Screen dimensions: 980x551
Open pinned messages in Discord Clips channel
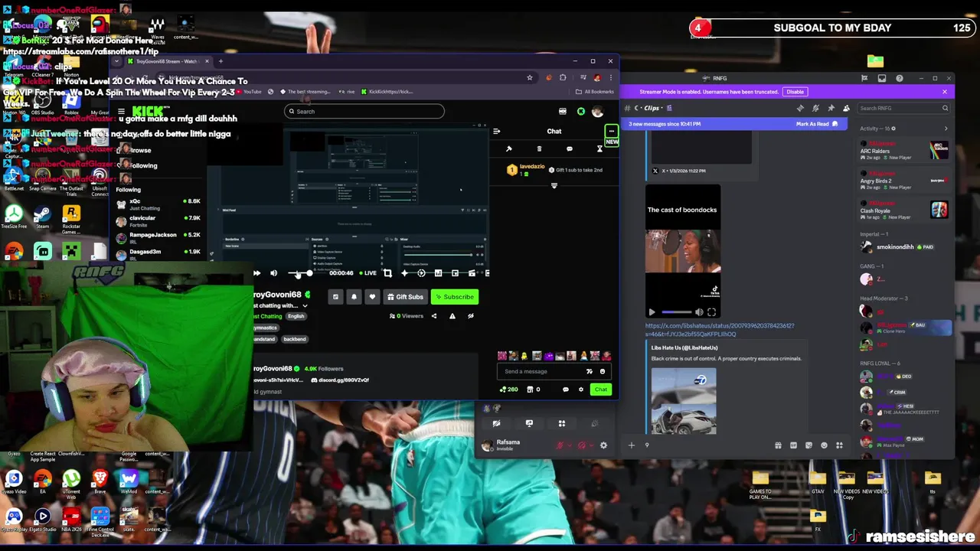pos(831,108)
